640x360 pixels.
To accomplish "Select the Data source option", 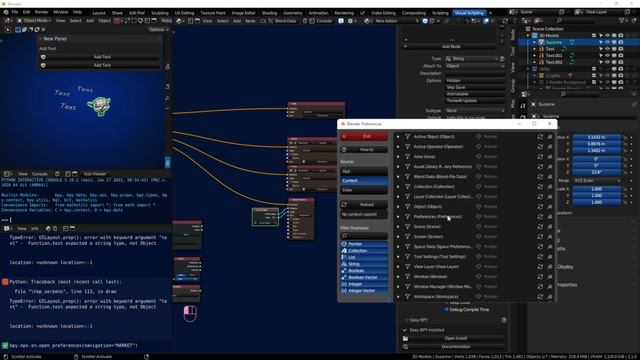I will 364,190.
